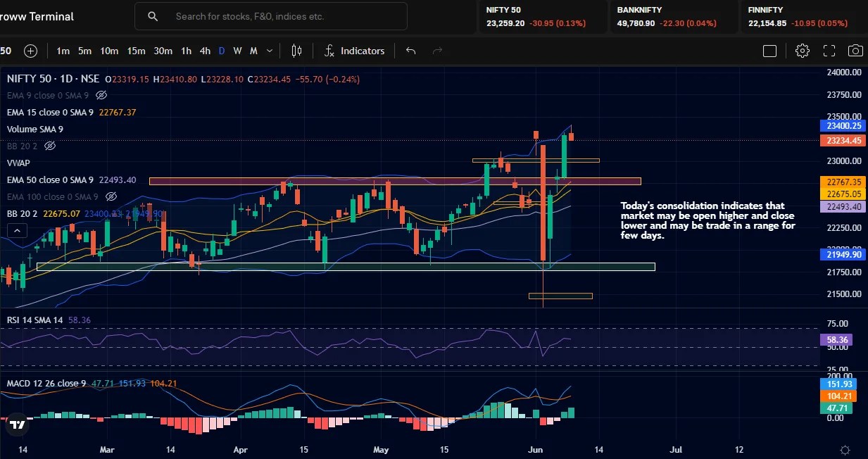The image size is (868, 459).
Task: Redo the chart action
Action: (x=437, y=51)
